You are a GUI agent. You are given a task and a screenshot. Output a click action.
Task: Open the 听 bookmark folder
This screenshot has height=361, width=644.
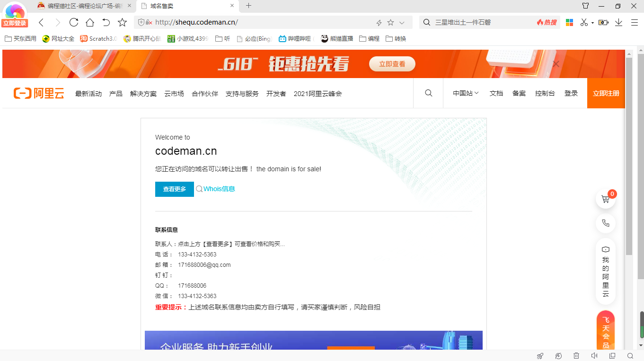click(x=222, y=39)
